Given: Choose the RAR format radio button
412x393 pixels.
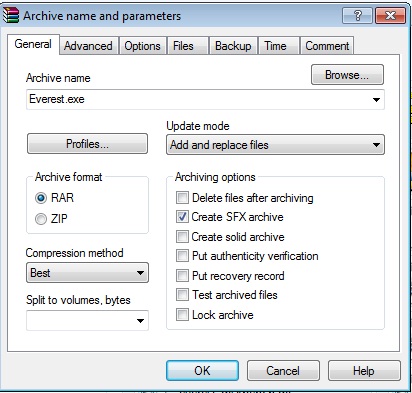Looking at the screenshot, I should 41,198.
